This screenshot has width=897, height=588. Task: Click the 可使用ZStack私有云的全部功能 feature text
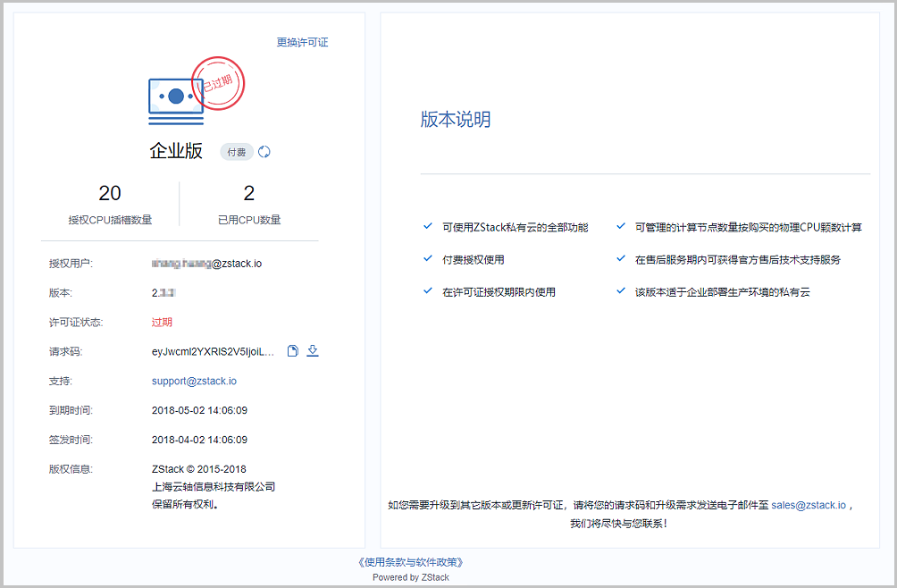pyautogui.click(x=516, y=227)
